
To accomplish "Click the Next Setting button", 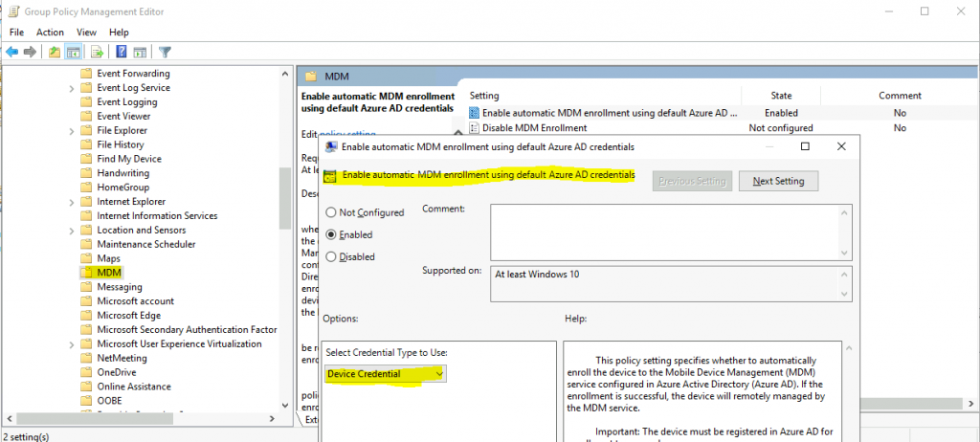I will (x=778, y=182).
